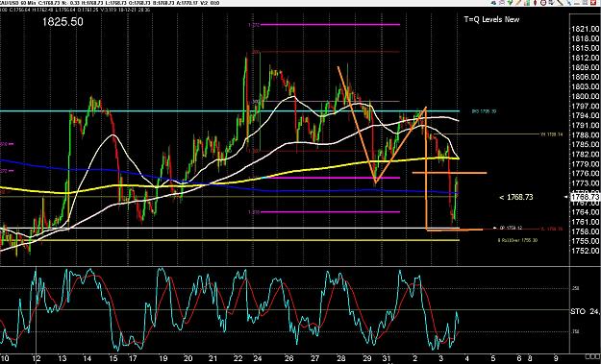Click the 1800.00 price axis label
The image size is (601, 364).
click(585, 96)
